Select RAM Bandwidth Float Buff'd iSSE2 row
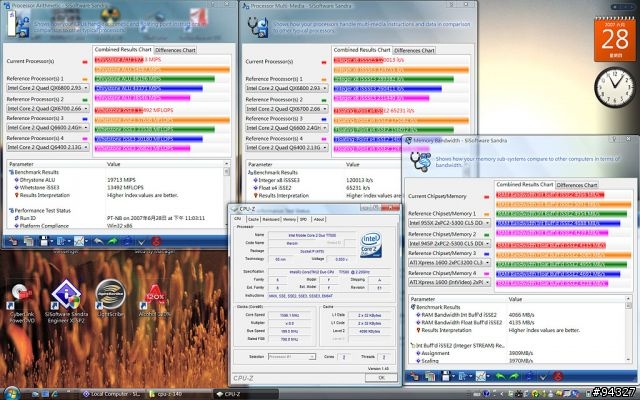Image resolution: width=640 pixels, height=400 pixels. point(517,322)
